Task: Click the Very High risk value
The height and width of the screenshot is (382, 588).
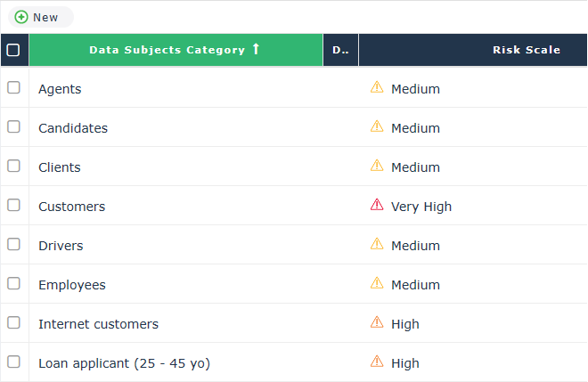Action: (x=421, y=207)
